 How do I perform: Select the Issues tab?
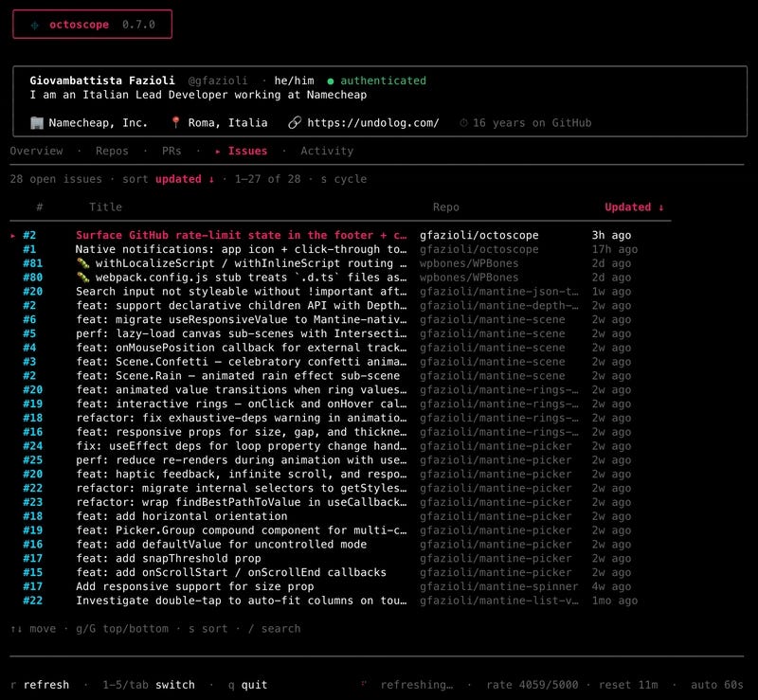[247, 151]
